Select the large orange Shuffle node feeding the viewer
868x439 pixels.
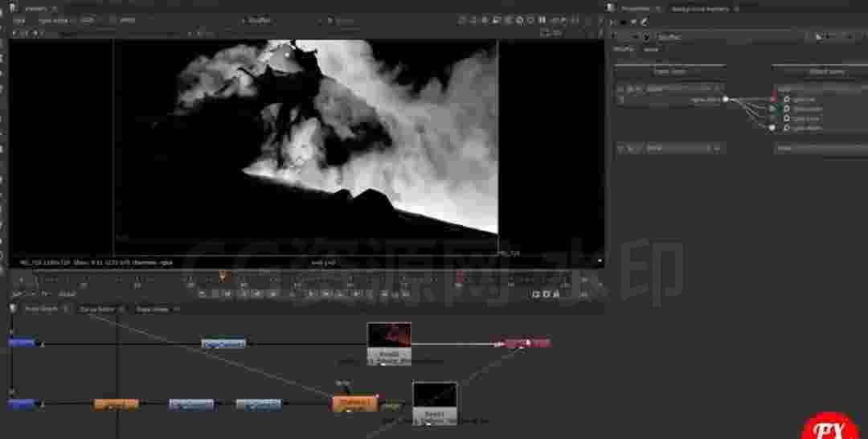pyautogui.click(x=355, y=404)
